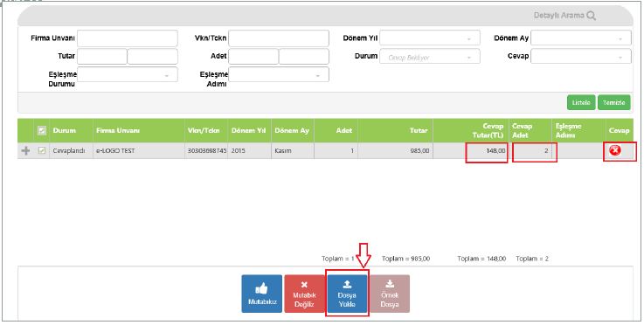The width and height of the screenshot is (644, 325).
Task: Open the Dönem Yıl dropdown
Action: [x=430, y=38]
